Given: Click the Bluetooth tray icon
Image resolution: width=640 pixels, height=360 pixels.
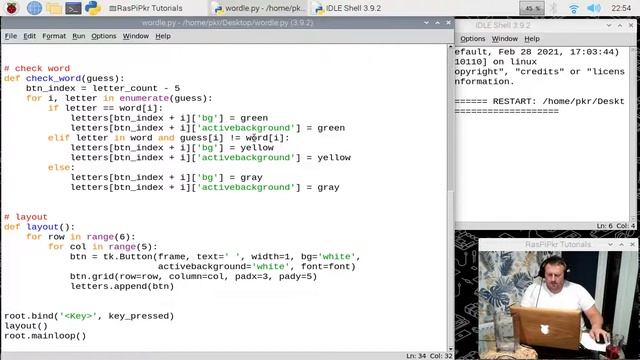Looking at the screenshot, I should 554,8.
